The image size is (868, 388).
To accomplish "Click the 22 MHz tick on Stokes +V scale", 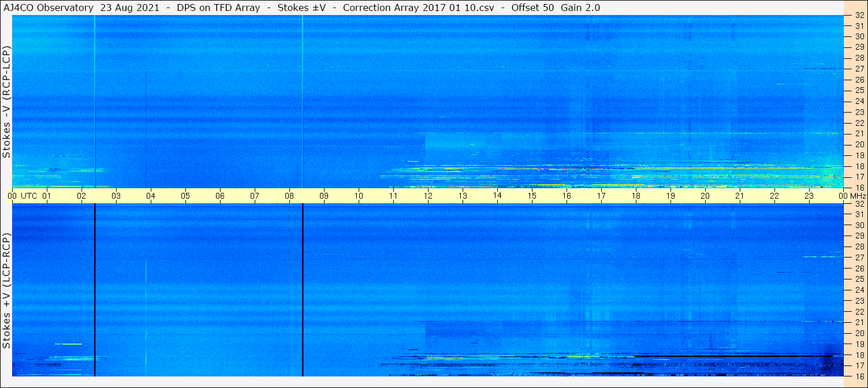I will (859, 311).
